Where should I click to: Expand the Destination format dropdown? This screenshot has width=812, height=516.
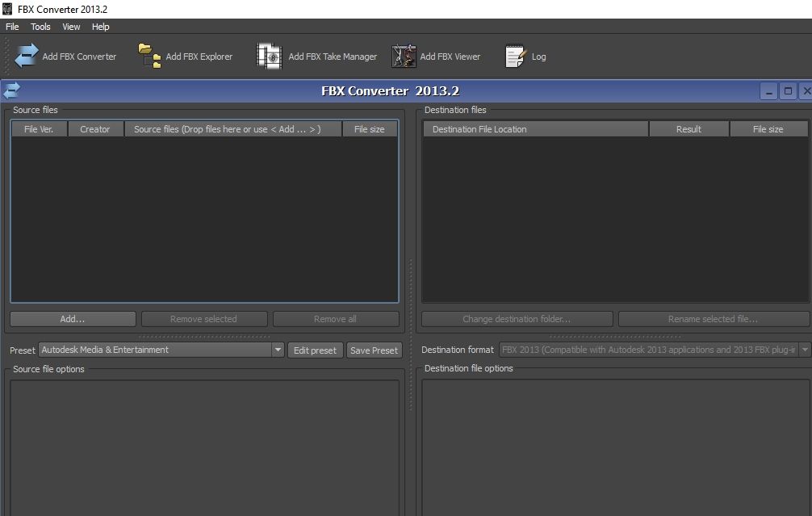coord(805,350)
